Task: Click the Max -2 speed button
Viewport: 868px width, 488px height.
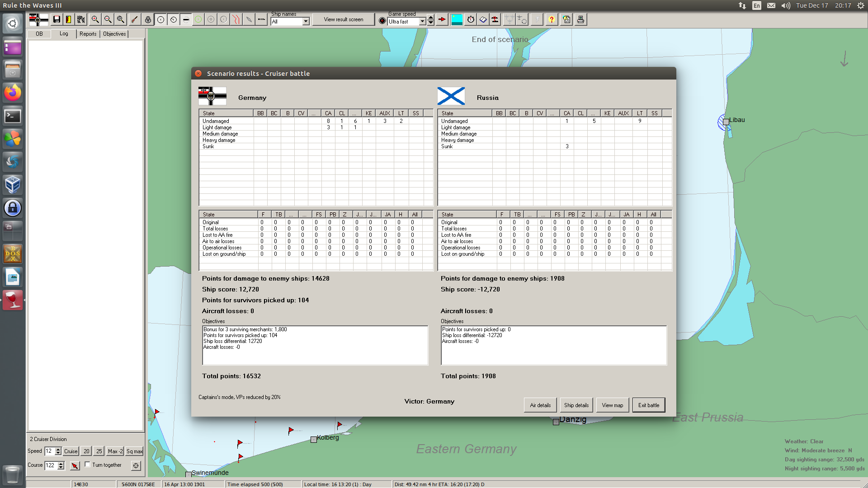Action: 115,451
